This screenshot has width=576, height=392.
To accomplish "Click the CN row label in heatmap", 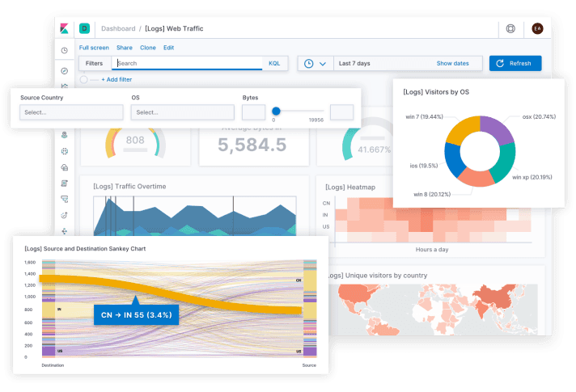I will click(x=326, y=204).
